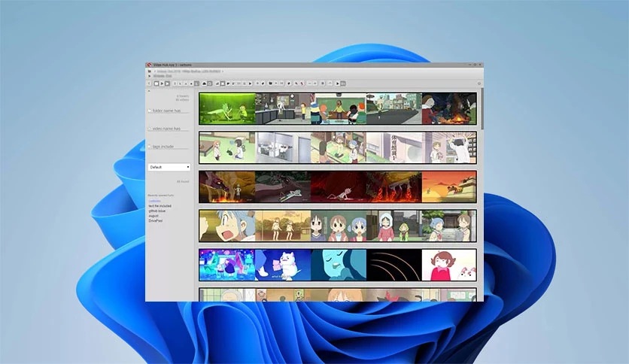Select the blue-haired girl shouting filmstrip
This screenshot has height=364, width=629.
pyautogui.click(x=338, y=226)
